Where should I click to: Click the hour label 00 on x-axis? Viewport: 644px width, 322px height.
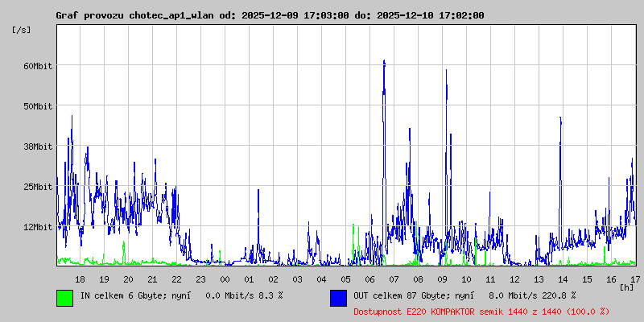[x=225, y=279]
